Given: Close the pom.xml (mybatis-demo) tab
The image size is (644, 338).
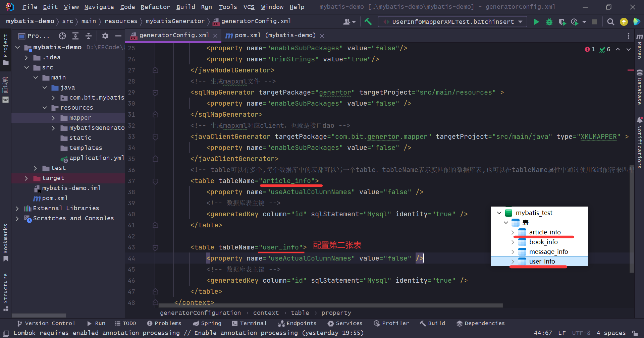Looking at the screenshot, I should [x=322, y=36].
